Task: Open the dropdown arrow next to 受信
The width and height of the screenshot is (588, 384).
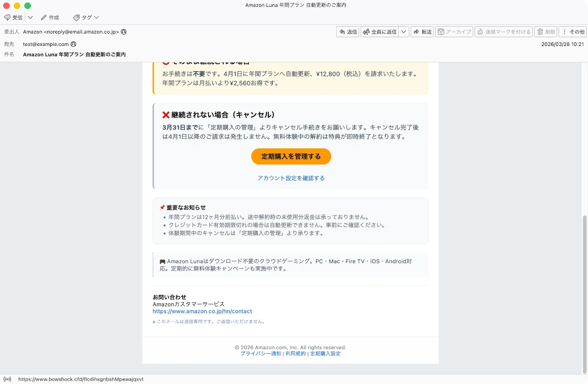Action: click(x=30, y=17)
